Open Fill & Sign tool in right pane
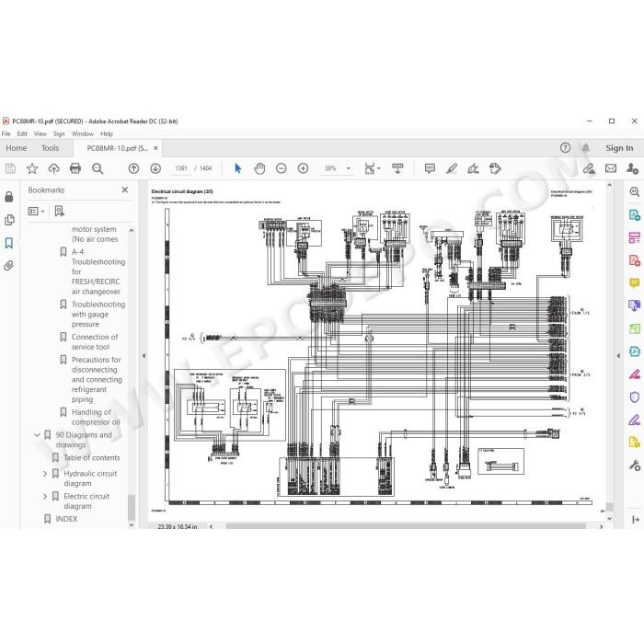The height and width of the screenshot is (644, 644). 635,420
